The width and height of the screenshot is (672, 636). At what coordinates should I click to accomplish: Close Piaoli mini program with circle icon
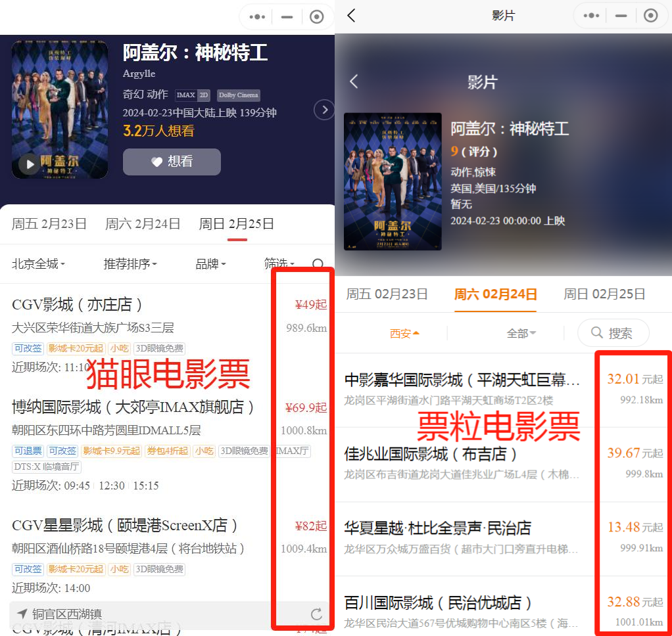click(650, 16)
